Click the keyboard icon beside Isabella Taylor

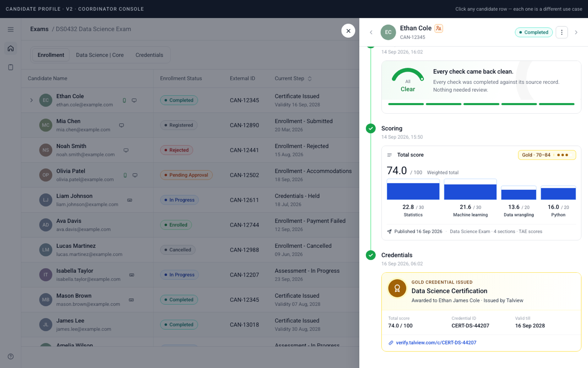tap(132, 275)
